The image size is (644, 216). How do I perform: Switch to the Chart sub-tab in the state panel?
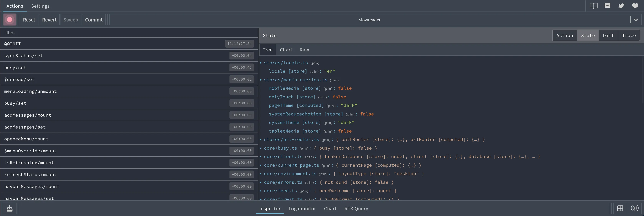(286, 50)
